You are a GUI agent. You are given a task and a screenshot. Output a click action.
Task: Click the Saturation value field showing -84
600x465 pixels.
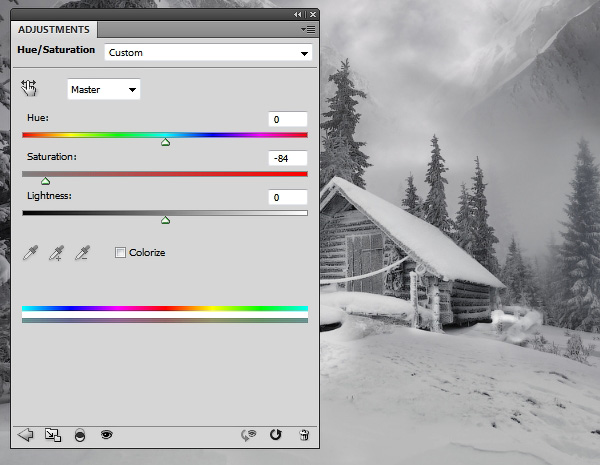tap(288, 158)
